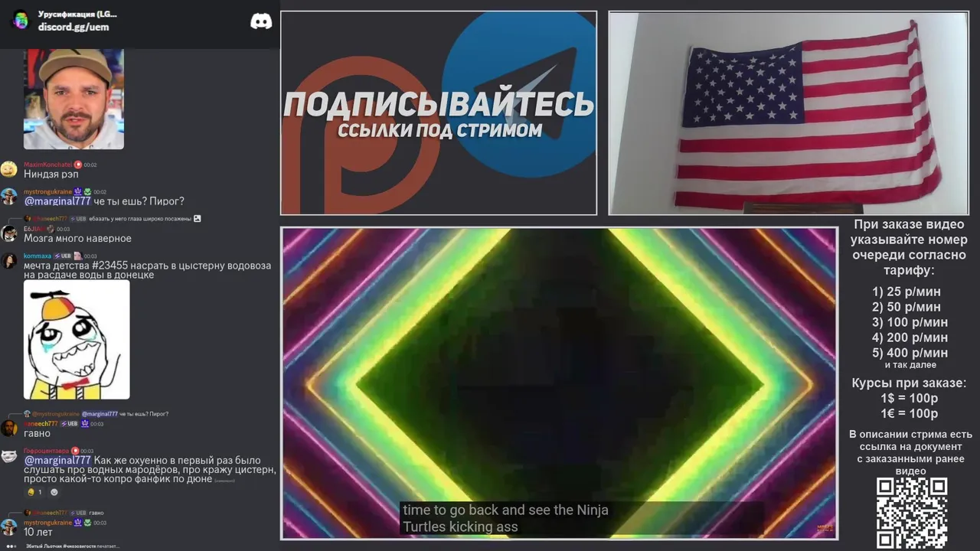The image size is (980, 551).
Task: Click server name 'Урусификация (LG...'
Action: 77,15
